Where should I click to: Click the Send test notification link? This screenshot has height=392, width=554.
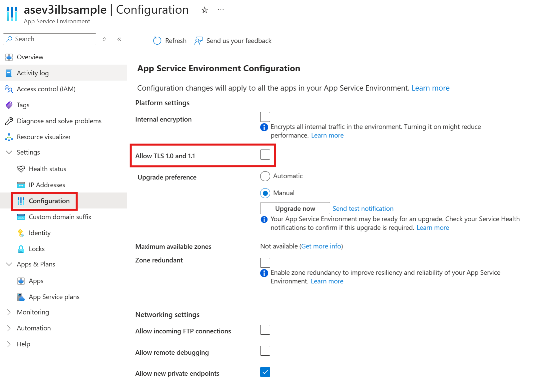point(363,208)
